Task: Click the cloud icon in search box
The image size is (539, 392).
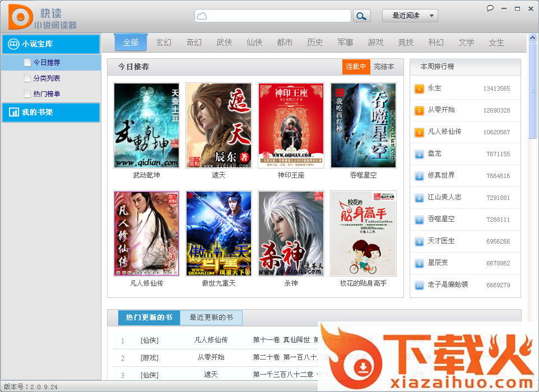Action: tap(202, 16)
